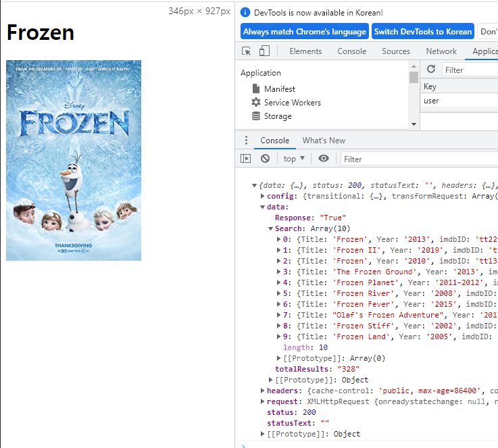Click sidebar scrollbar up arrow
This screenshot has height=448, width=498.
(414, 66)
